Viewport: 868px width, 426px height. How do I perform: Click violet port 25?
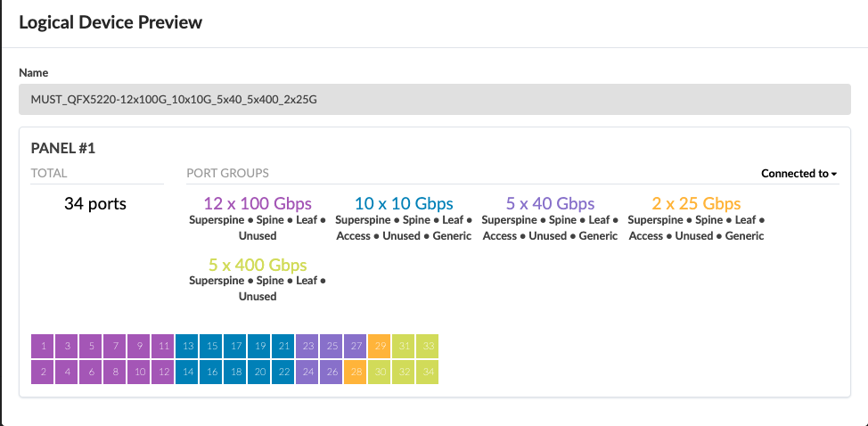pyautogui.click(x=332, y=347)
